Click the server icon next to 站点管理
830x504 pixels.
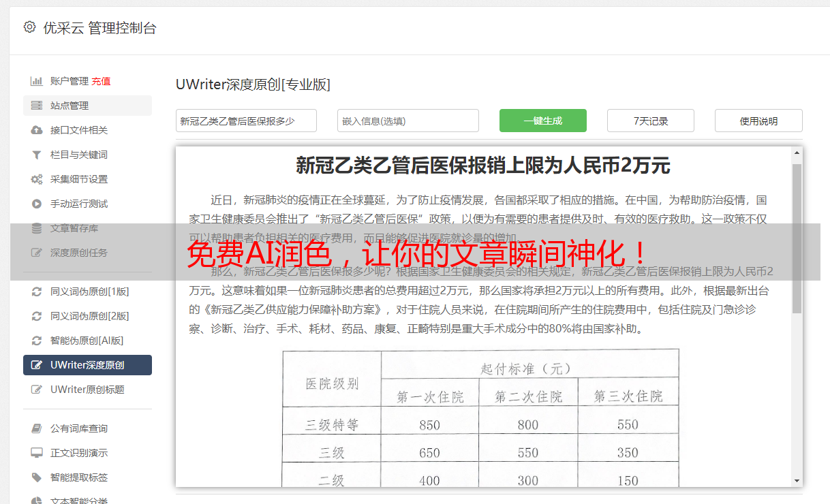point(37,106)
